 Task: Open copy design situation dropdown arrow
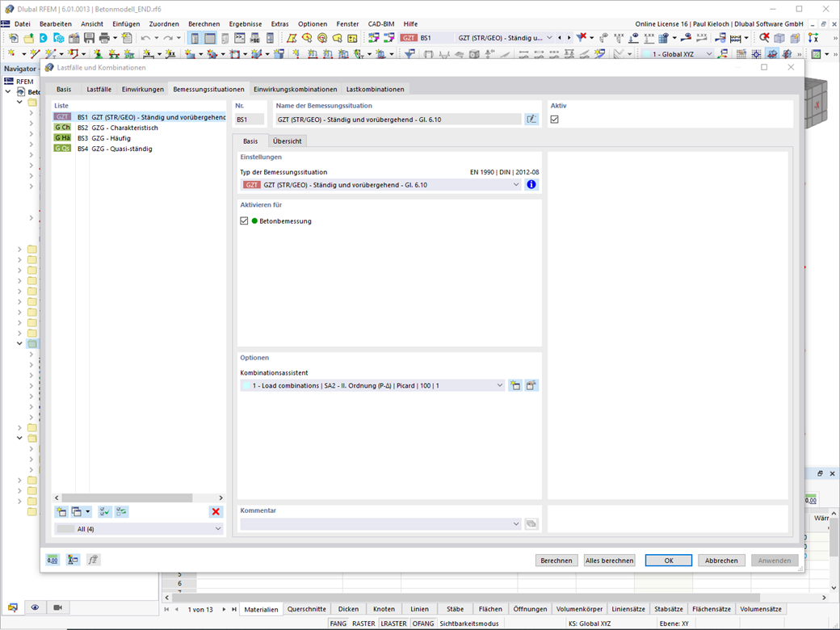[x=88, y=511]
